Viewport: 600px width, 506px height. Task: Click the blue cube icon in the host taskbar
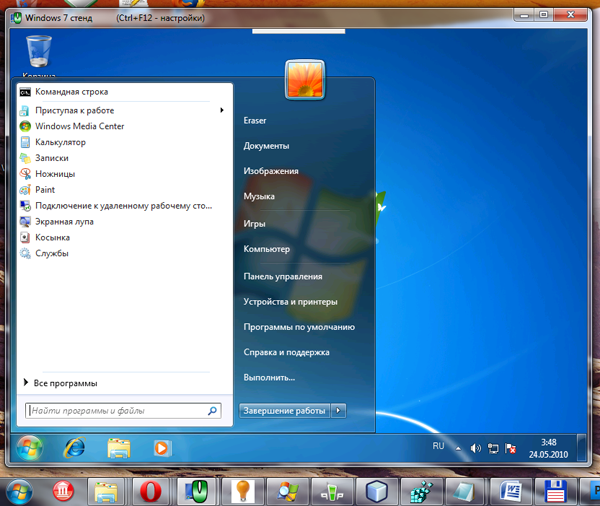click(377, 491)
